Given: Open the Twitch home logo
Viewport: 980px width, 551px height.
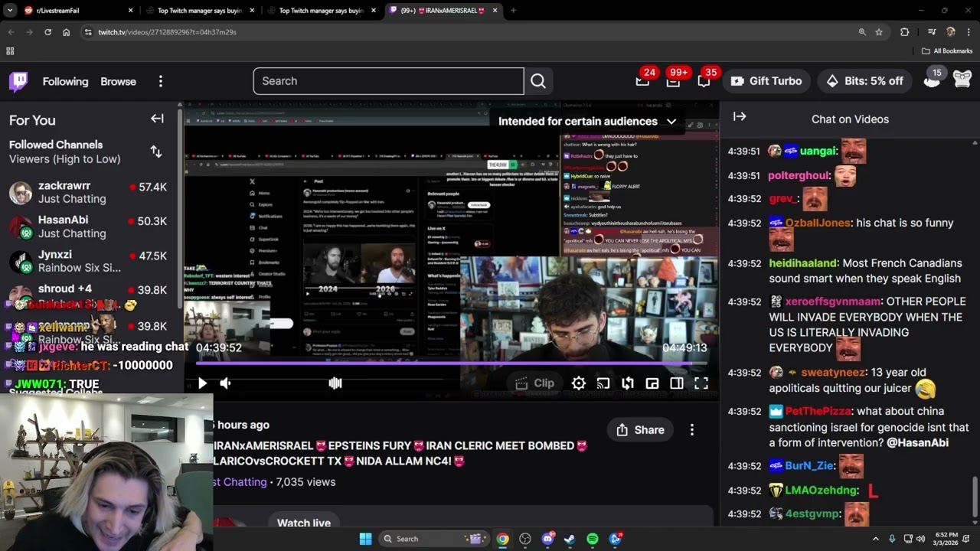Looking at the screenshot, I should [18, 81].
